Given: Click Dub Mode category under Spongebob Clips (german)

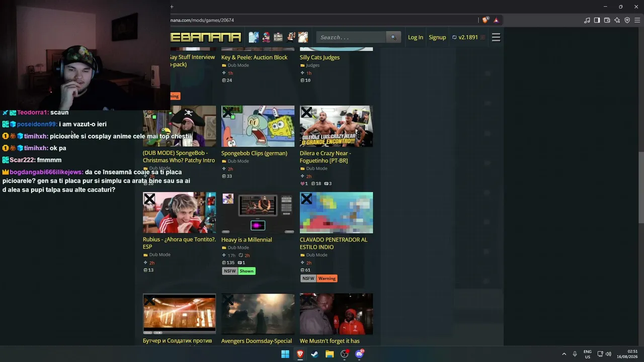Looking at the screenshot, I should [238, 161].
